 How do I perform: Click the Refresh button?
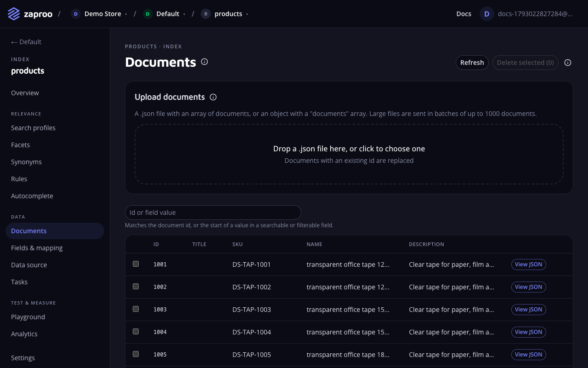(x=472, y=63)
